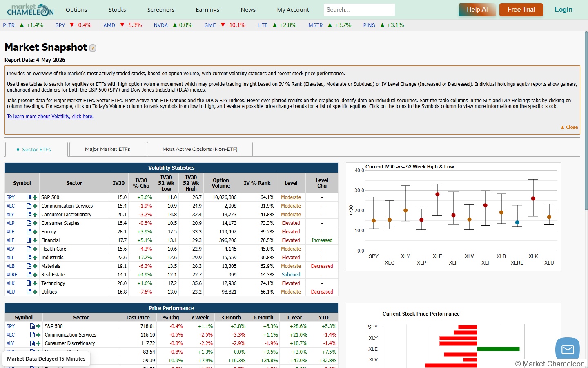588x368 pixels.
Task: Open the Options navigation menu
Action: [76, 10]
